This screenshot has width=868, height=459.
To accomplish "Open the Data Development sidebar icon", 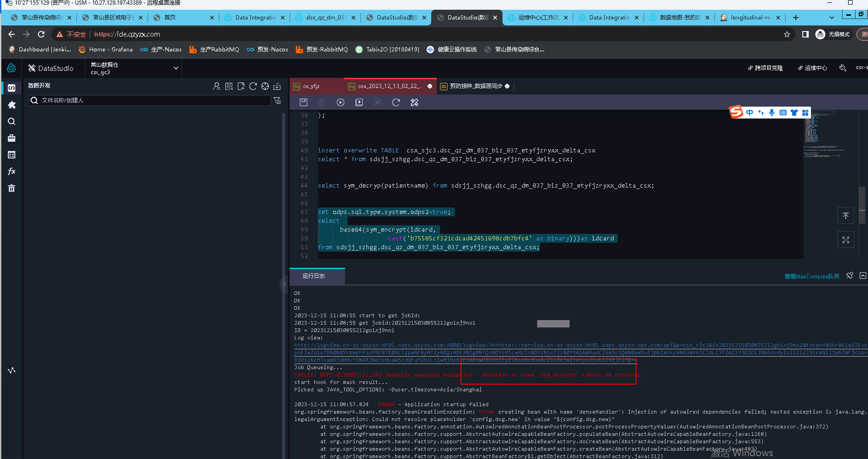I will tap(12, 88).
